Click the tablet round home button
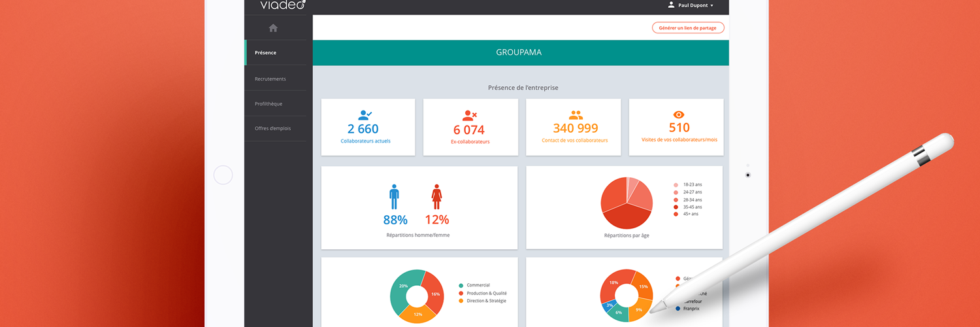Screen dimensions: 980x327 (x=223, y=175)
